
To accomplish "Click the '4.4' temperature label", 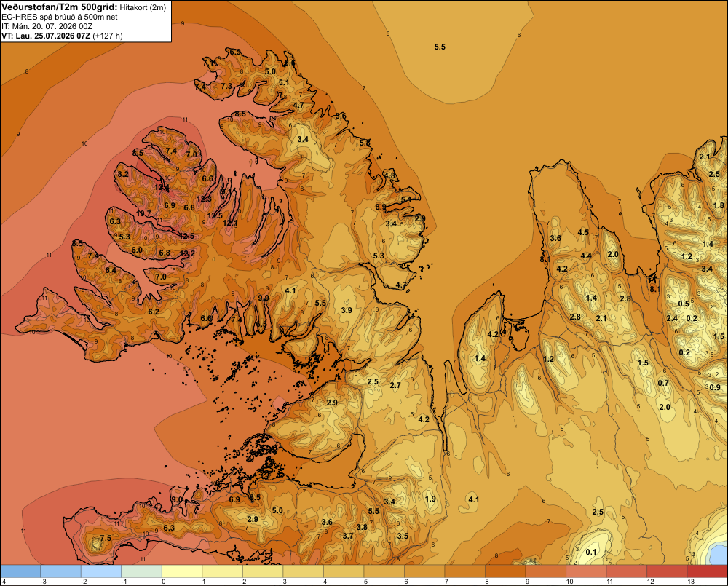I will coord(586,256).
